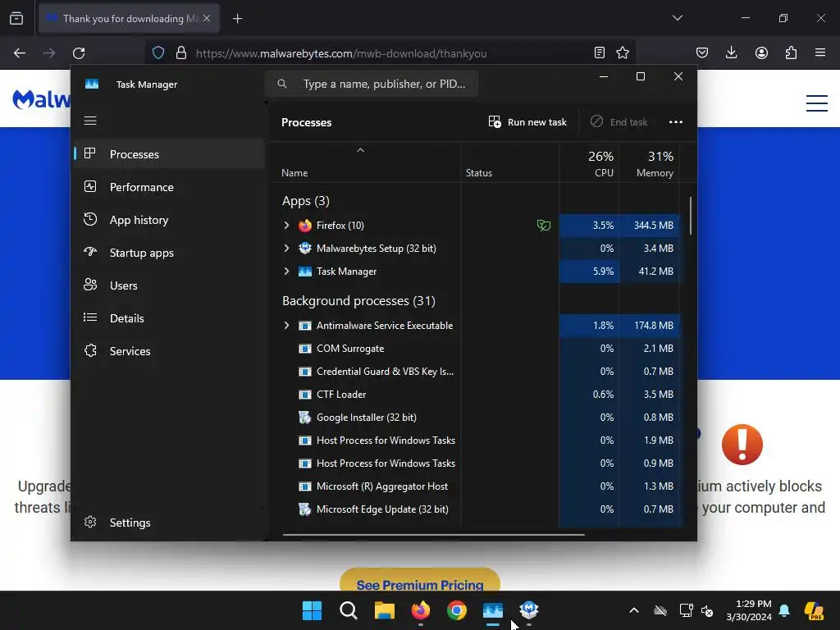Screen dimensions: 840x630
Task: Sort processes by CPU column
Action: [589, 163]
